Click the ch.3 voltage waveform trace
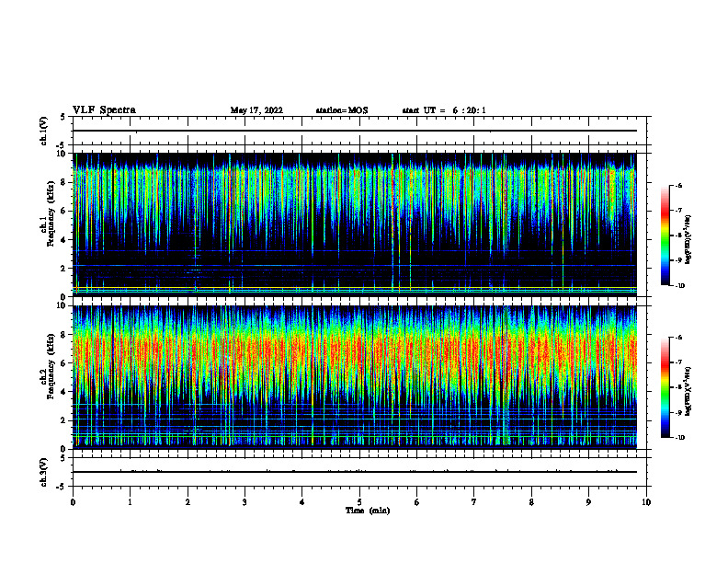 pyautogui.click(x=355, y=472)
